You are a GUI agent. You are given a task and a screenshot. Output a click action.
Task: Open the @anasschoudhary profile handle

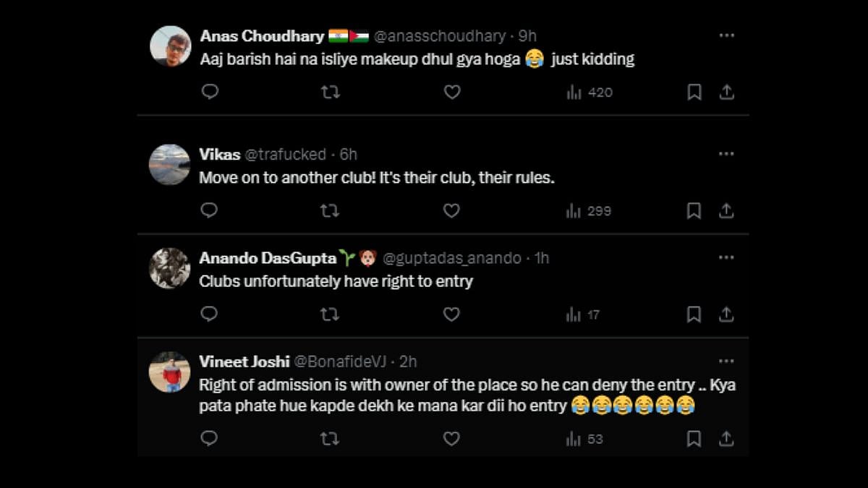tap(441, 36)
